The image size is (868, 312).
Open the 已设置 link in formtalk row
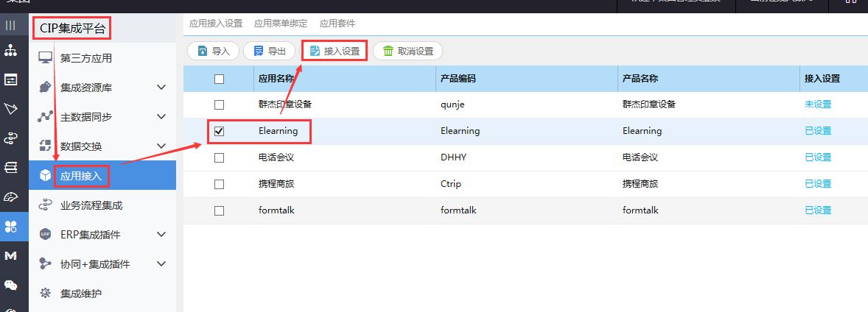pos(818,210)
